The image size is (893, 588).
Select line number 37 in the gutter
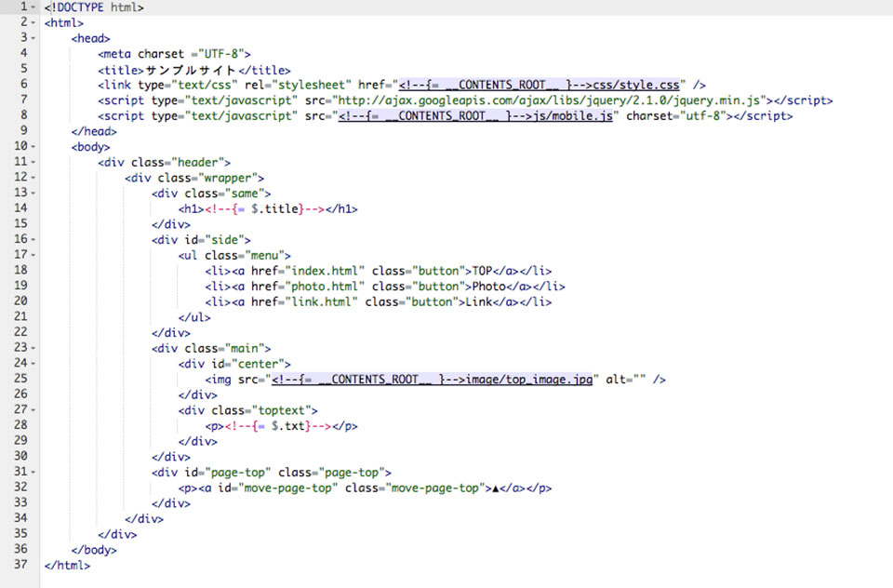pos(20,565)
